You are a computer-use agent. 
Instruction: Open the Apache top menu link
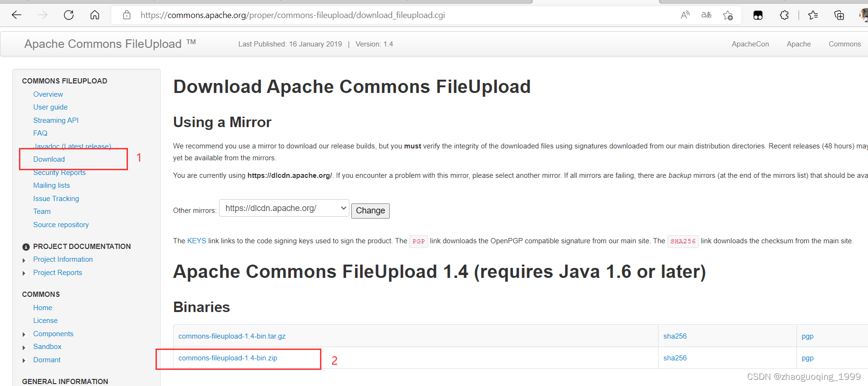click(799, 44)
